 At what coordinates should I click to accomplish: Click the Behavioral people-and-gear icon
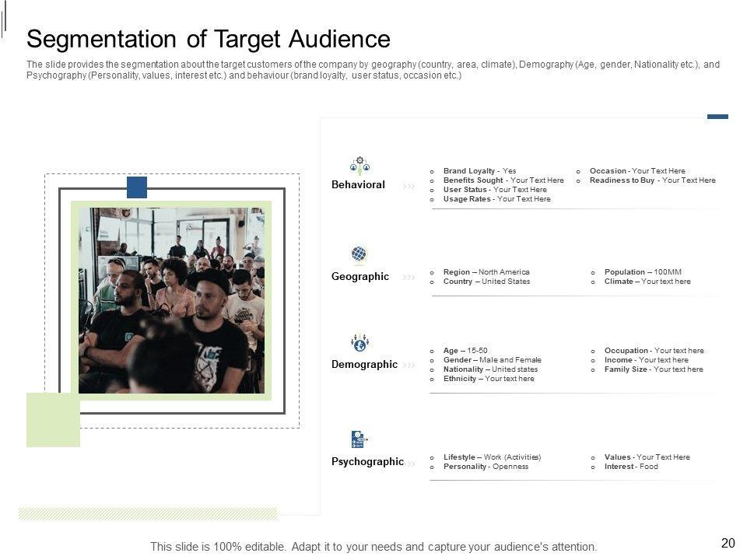pyautogui.click(x=359, y=165)
